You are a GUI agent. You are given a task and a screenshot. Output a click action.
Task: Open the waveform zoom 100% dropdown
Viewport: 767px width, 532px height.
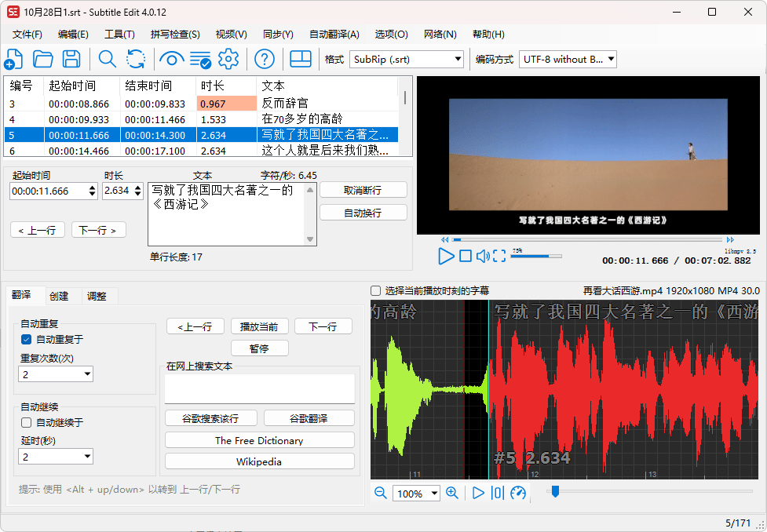pos(416,494)
